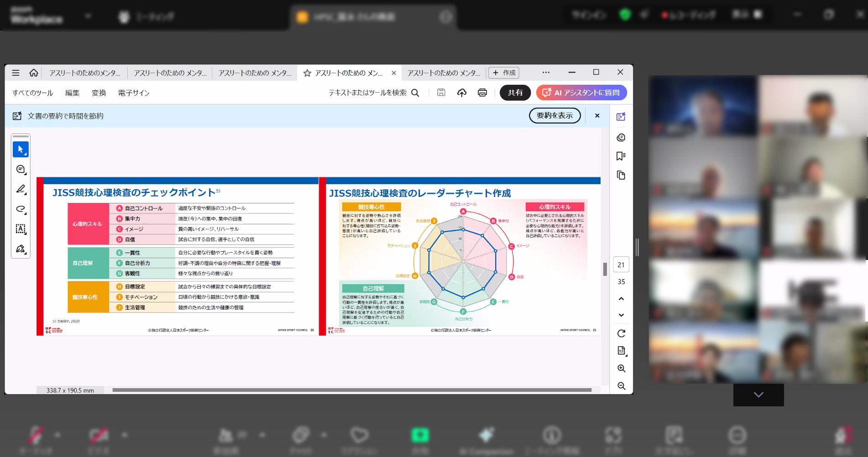Choose the comment bubble tool
Screen dimensions: 868x457
coord(21,170)
